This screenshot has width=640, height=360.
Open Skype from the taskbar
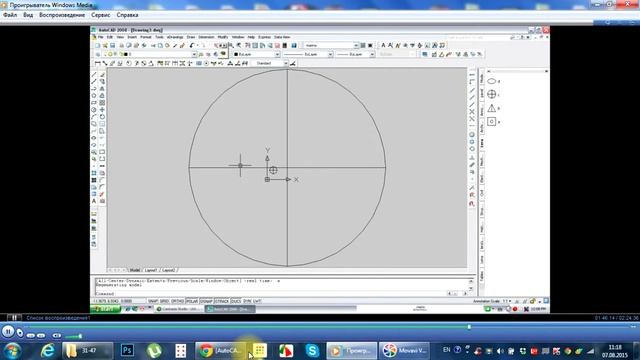312,350
